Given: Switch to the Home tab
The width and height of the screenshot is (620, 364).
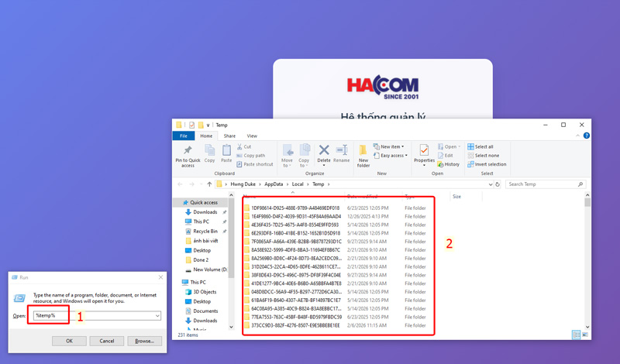Looking at the screenshot, I should [206, 136].
